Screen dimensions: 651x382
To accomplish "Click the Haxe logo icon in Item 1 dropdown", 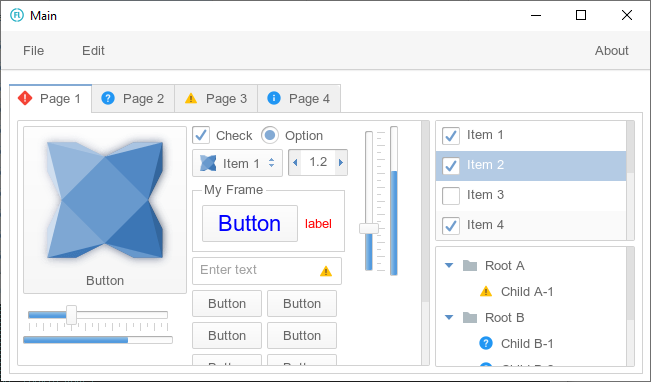I will tap(208, 163).
